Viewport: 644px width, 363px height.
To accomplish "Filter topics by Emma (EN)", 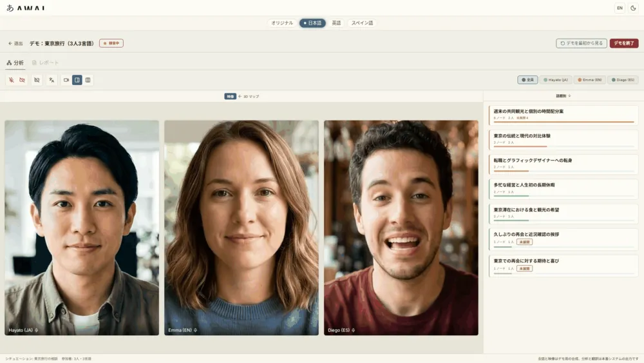I will point(590,80).
